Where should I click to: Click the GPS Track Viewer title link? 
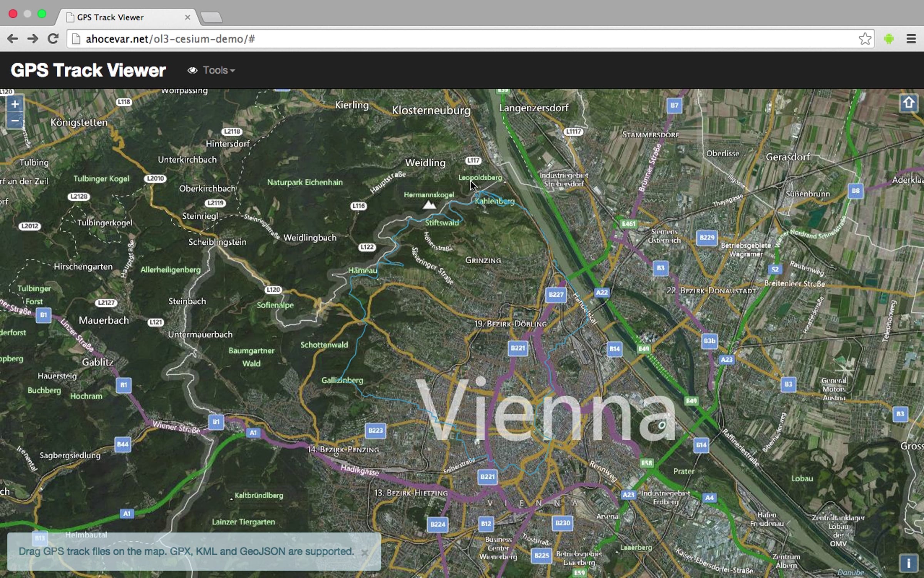pyautogui.click(x=88, y=71)
